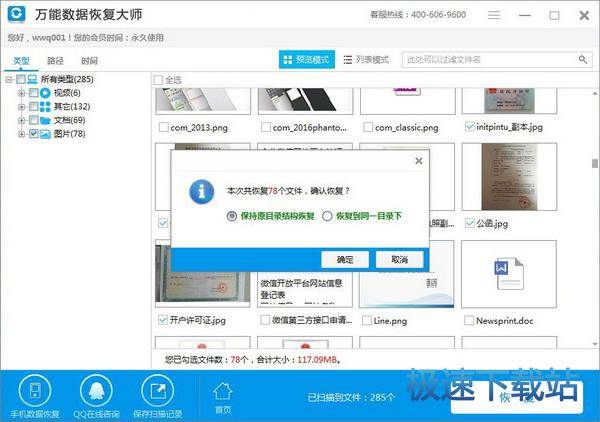Select the 所有类型(285) tree label
This screenshot has height=422, width=600.
click(x=67, y=79)
